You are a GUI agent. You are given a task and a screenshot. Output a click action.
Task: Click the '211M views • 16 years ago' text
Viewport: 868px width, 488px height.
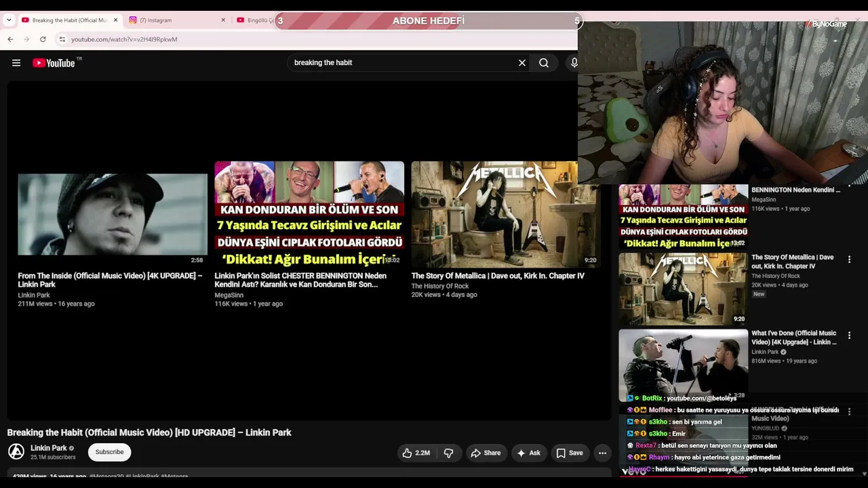(x=56, y=304)
